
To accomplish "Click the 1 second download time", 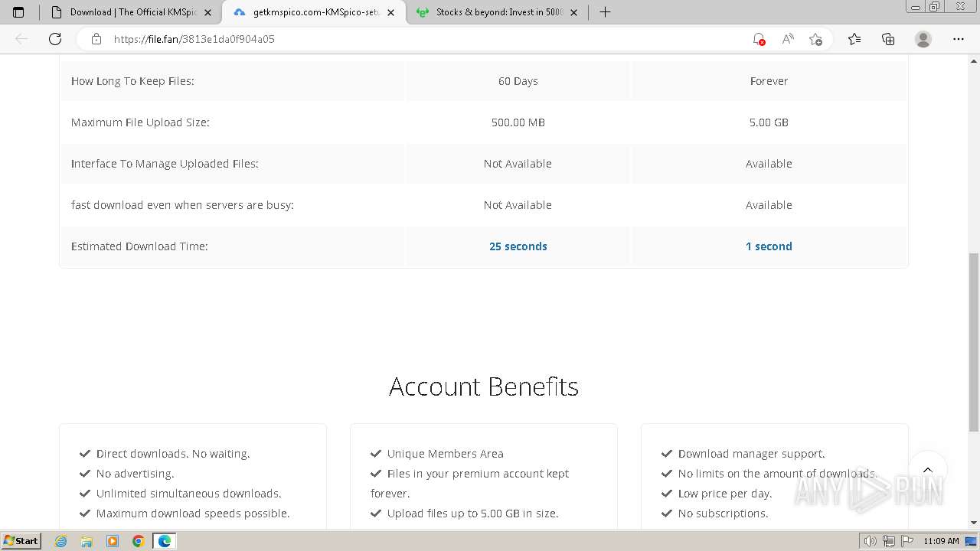I will tap(769, 246).
